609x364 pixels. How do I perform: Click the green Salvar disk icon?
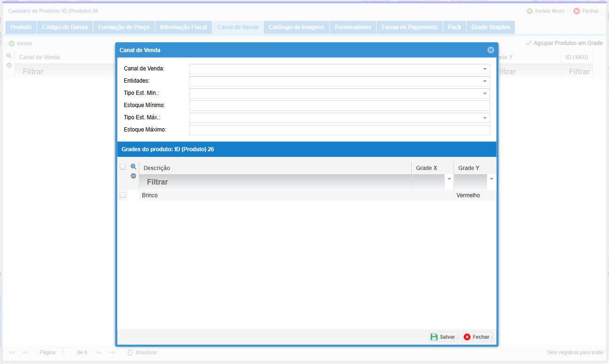[x=434, y=337]
